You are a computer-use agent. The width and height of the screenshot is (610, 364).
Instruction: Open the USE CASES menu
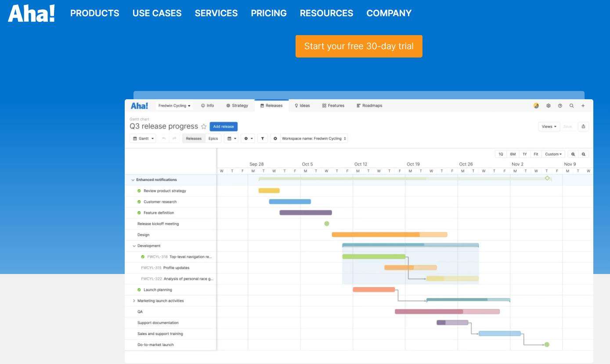(157, 13)
